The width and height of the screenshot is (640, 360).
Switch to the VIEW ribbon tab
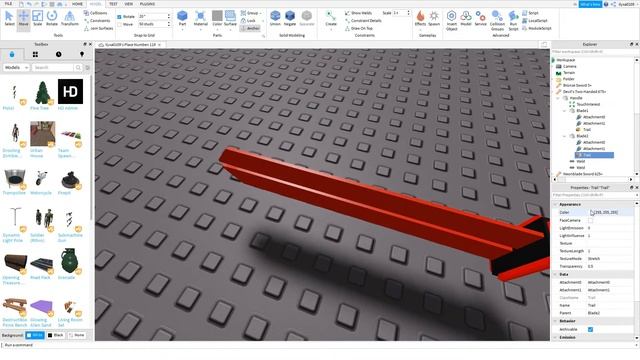(x=129, y=4)
